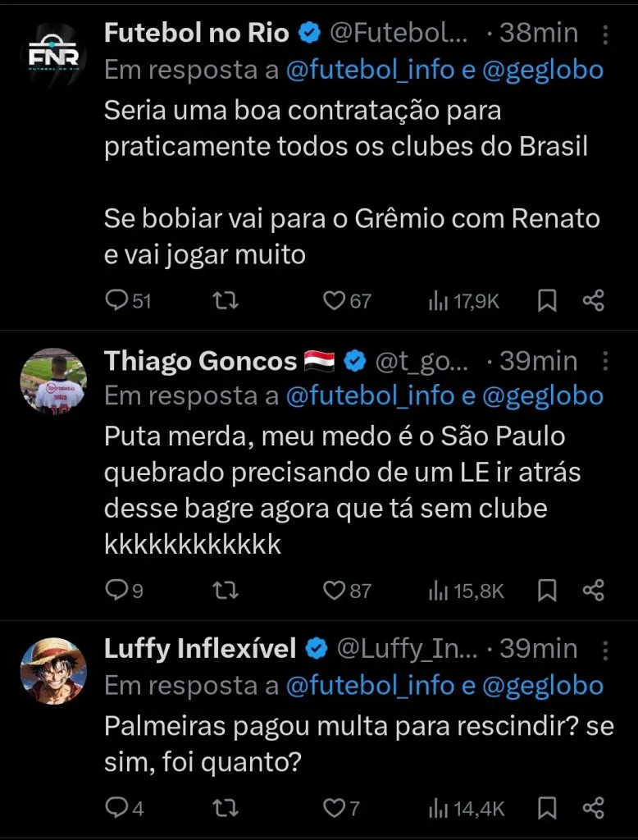View Luffy Inflexível's avatar
Screen dimensions: 638x840
[52, 670]
